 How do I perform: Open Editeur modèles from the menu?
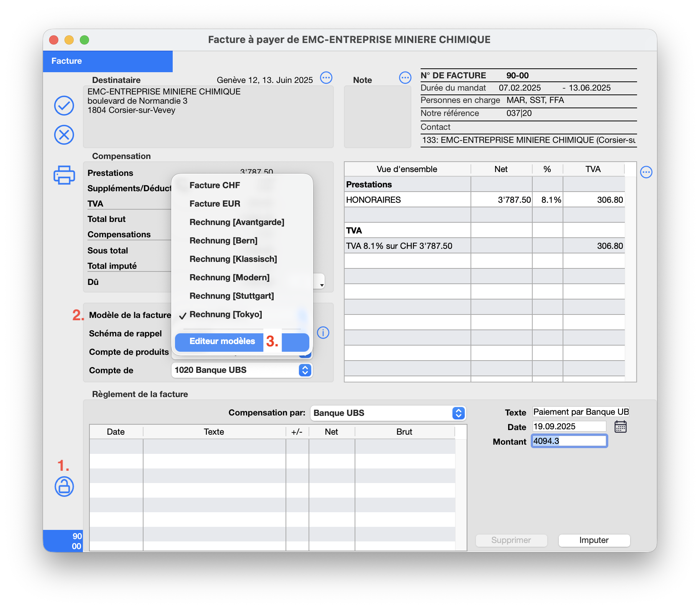pos(222,341)
